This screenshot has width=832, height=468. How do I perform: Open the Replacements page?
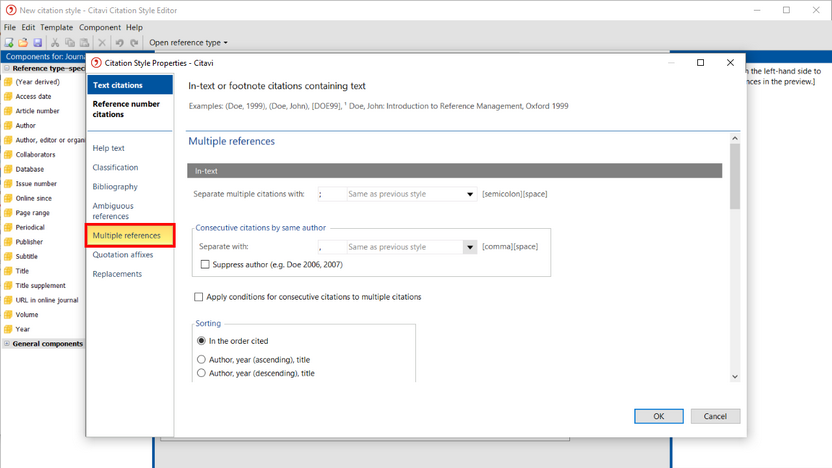[x=117, y=274]
